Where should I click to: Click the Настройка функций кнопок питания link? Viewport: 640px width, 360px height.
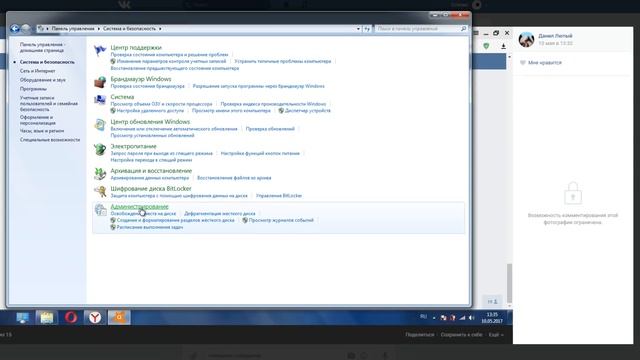coord(260,153)
